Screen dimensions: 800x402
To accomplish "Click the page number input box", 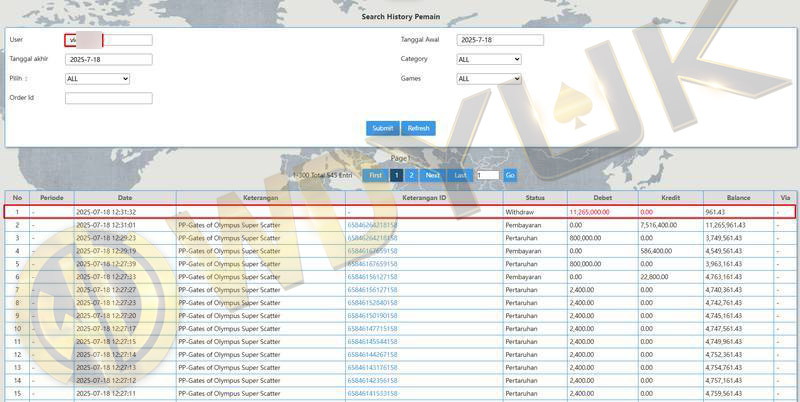I will pyautogui.click(x=488, y=175).
